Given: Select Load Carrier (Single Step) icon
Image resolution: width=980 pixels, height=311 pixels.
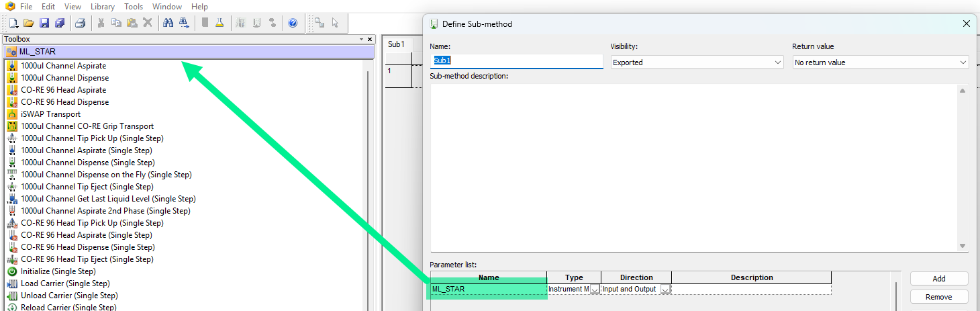Looking at the screenshot, I should [12, 283].
